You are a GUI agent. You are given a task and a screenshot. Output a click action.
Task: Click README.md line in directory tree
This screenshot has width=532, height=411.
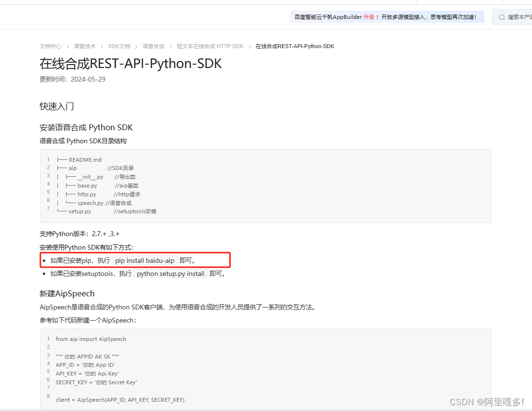[x=79, y=159]
